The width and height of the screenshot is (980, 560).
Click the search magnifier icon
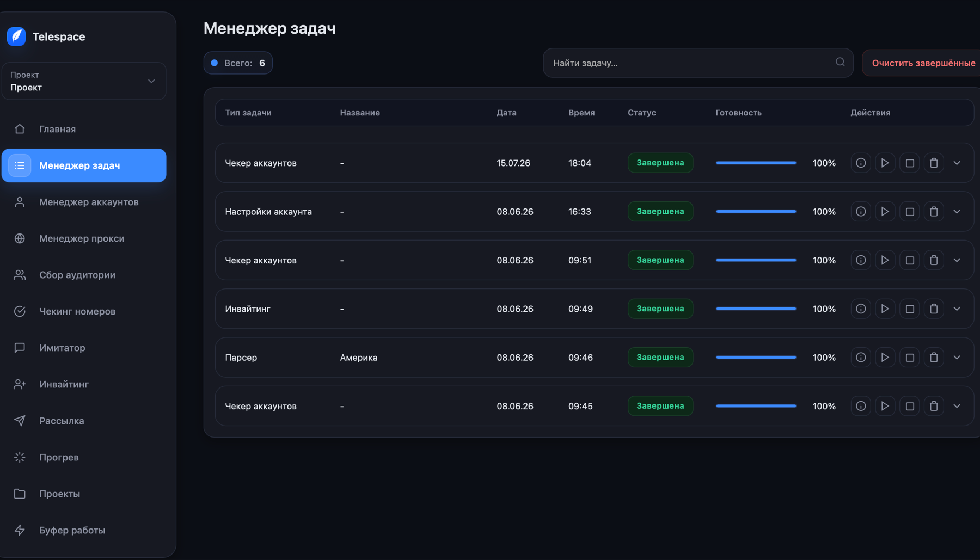tap(840, 62)
